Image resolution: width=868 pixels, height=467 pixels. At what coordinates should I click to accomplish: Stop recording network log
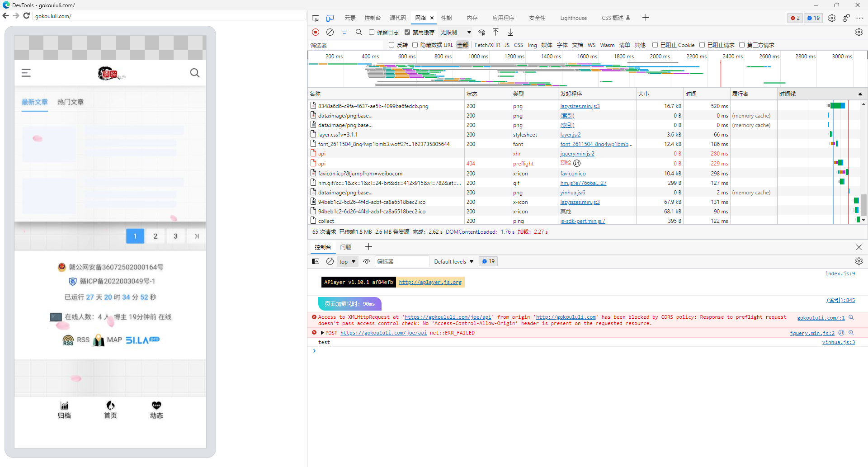[x=316, y=32]
